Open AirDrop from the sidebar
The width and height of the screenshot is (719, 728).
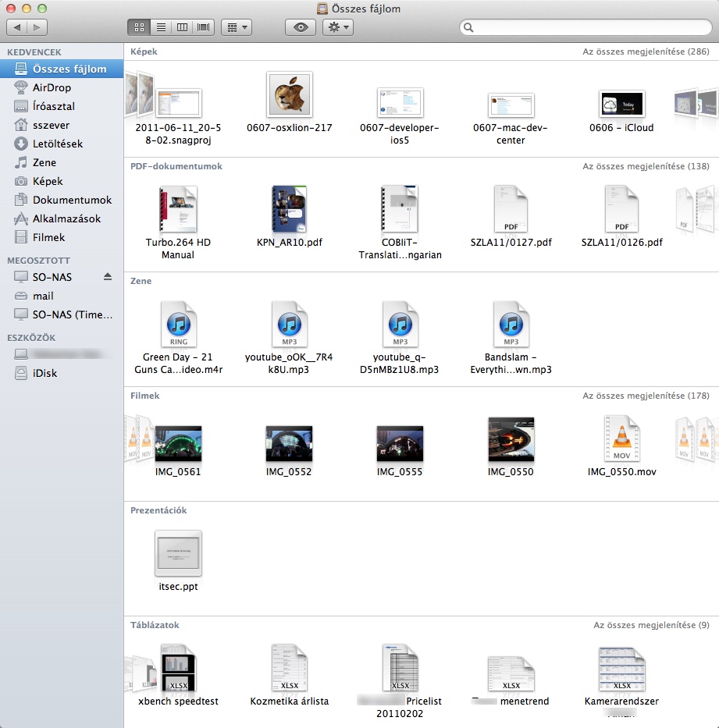pos(62,87)
